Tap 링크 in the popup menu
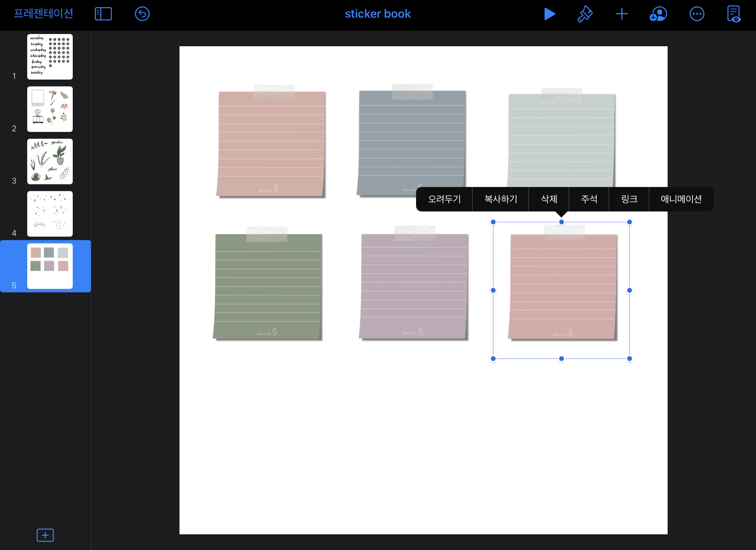 point(629,199)
